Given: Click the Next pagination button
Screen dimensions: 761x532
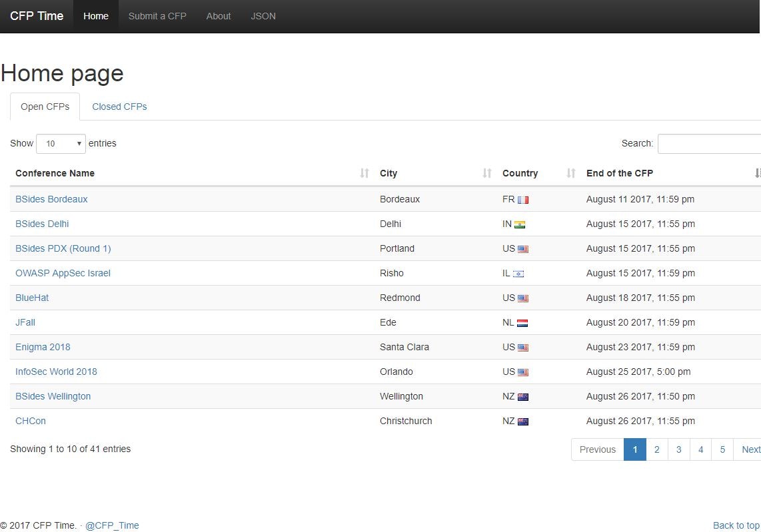Looking at the screenshot, I should [x=748, y=449].
